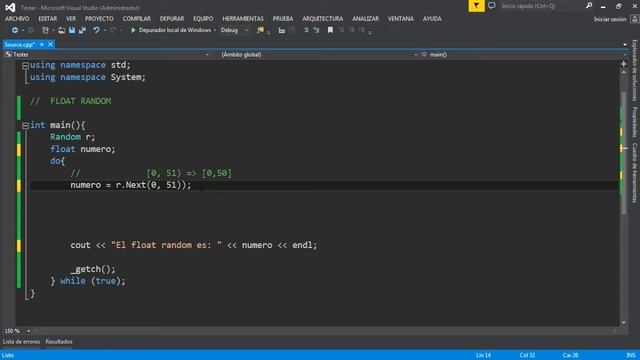Click the 'Lin 14' status bar entry

coord(483,355)
